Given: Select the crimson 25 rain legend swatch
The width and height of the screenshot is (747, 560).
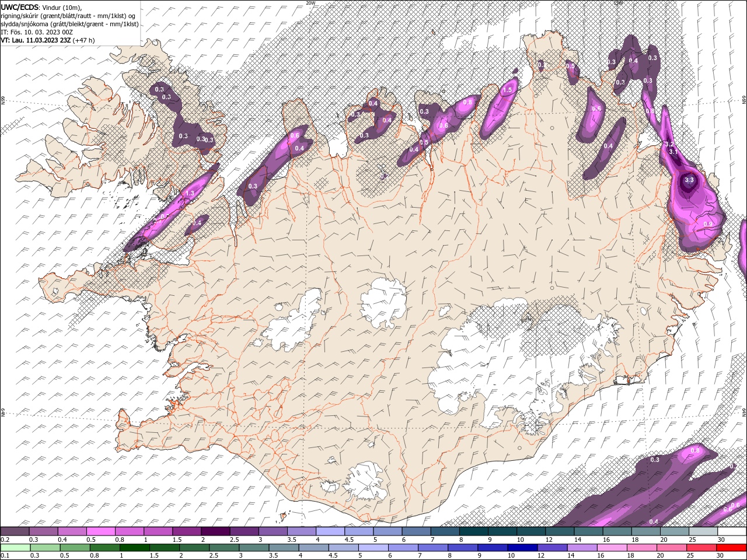Looking at the screenshot, I should click(702, 548).
